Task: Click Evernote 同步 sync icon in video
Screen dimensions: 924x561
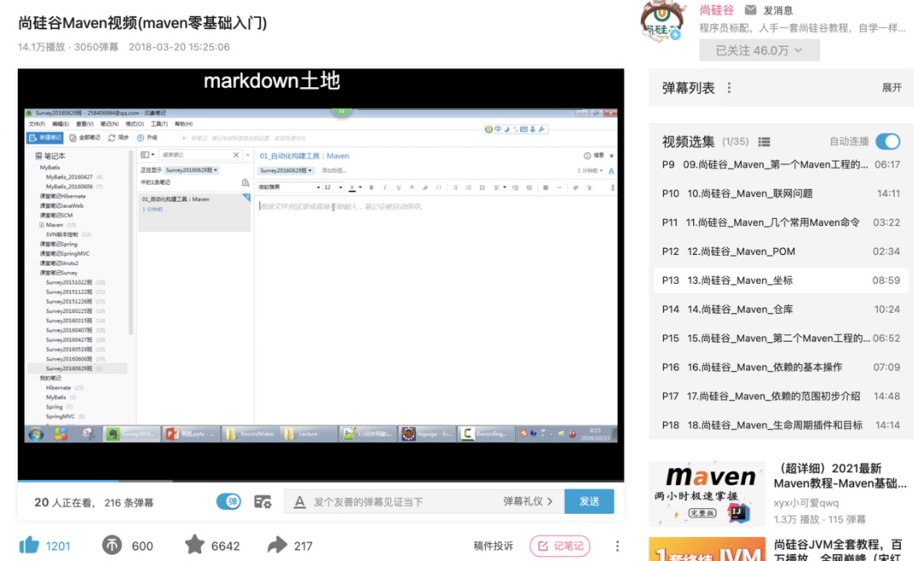Action: 111,138
